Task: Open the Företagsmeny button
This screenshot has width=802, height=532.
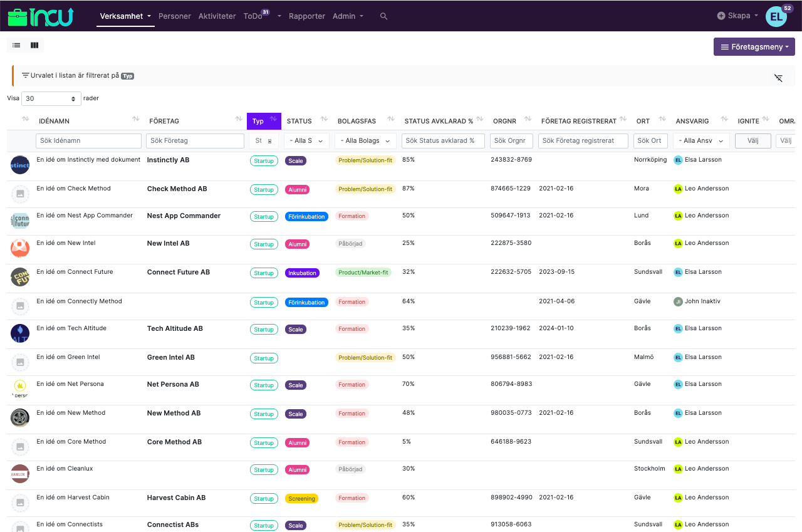Action: click(754, 46)
